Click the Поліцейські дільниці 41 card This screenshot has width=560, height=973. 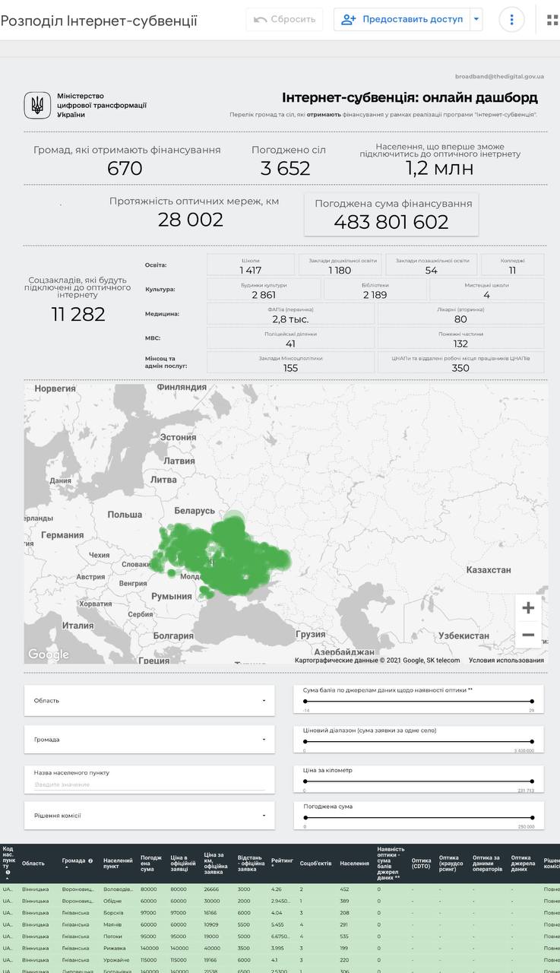(290, 338)
